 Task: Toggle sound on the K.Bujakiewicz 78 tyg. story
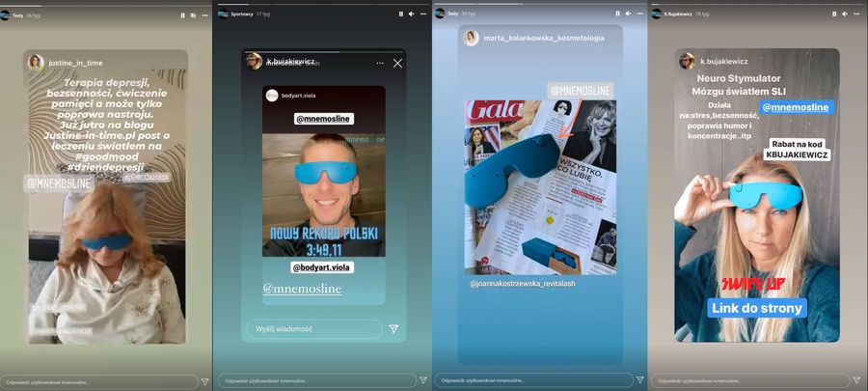[845, 14]
